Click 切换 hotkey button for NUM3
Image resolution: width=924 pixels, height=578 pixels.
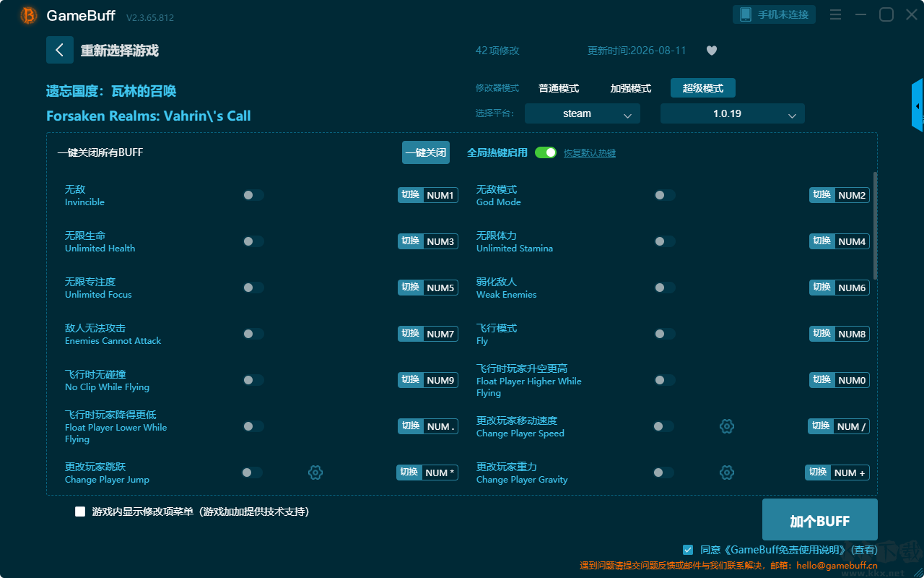pyautogui.click(x=411, y=241)
